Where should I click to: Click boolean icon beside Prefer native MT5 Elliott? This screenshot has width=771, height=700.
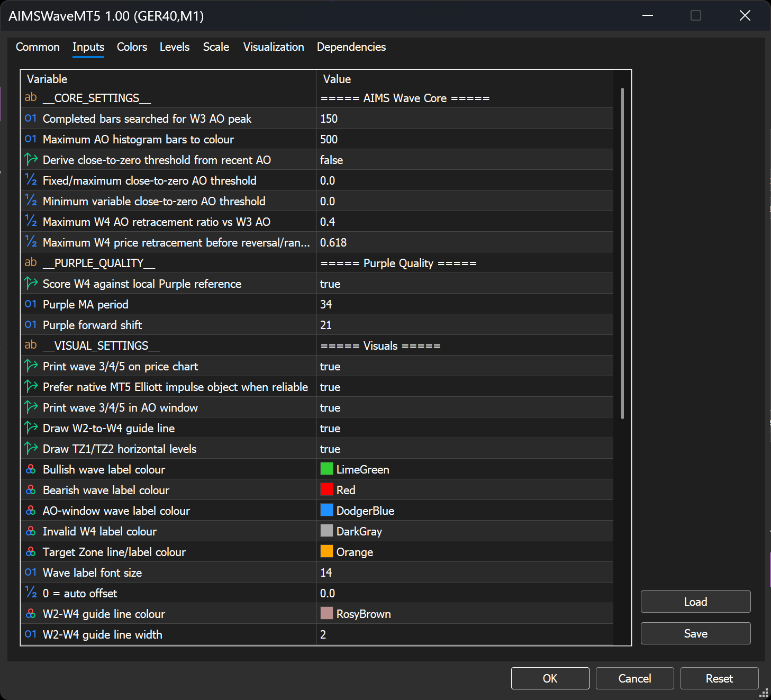[31, 386]
